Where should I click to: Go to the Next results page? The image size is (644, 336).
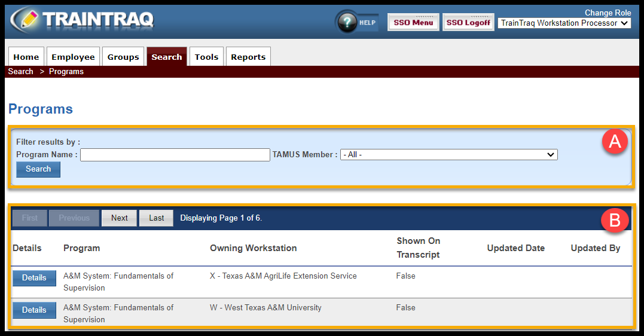119,218
